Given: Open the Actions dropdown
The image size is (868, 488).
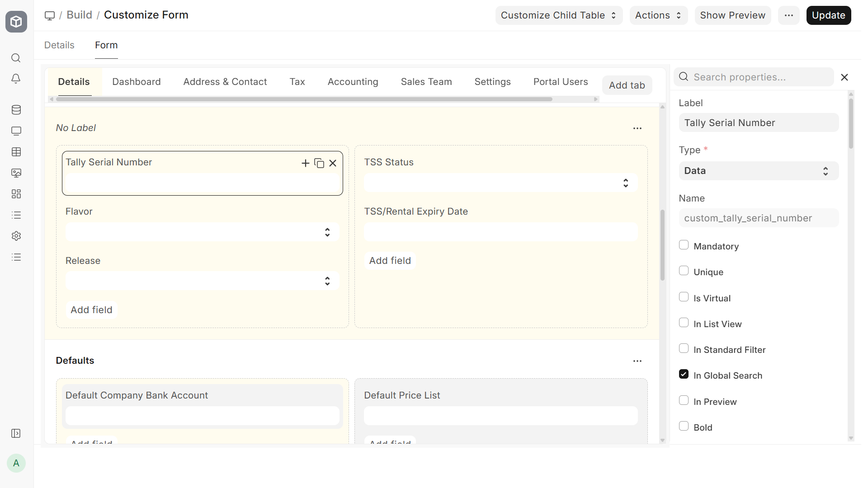Looking at the screenshot, I should (658, 15).
